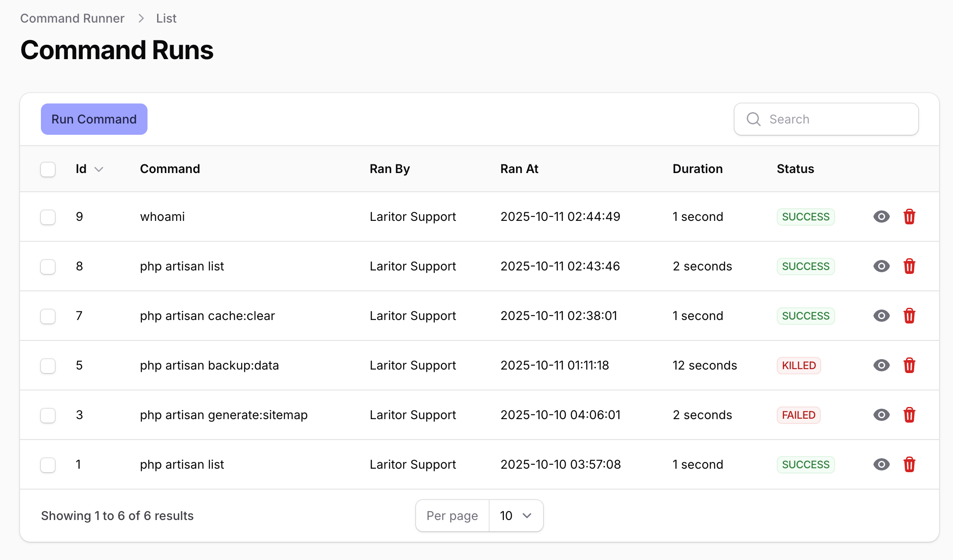
Task: View run 8 php artisan list
Action: tap(881, 266)
